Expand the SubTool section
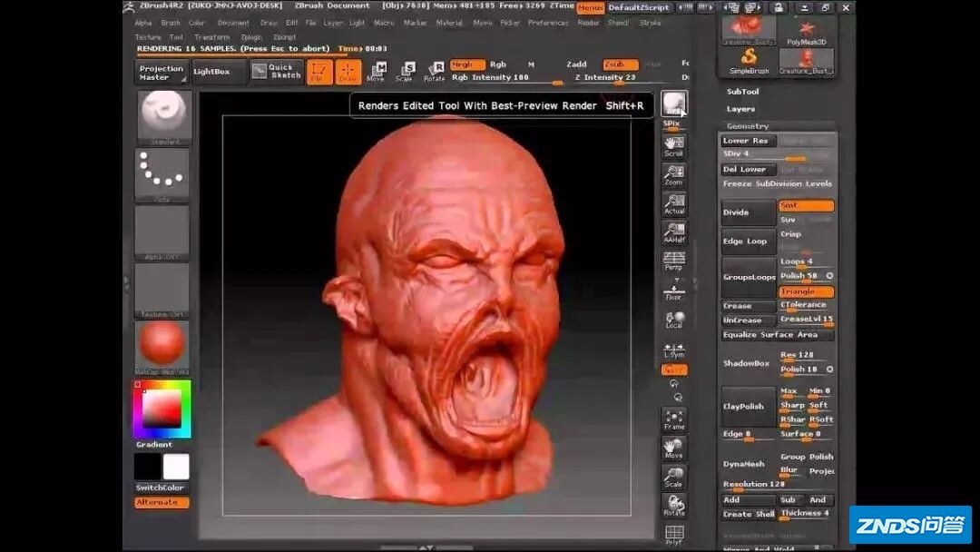 [742, 92]
